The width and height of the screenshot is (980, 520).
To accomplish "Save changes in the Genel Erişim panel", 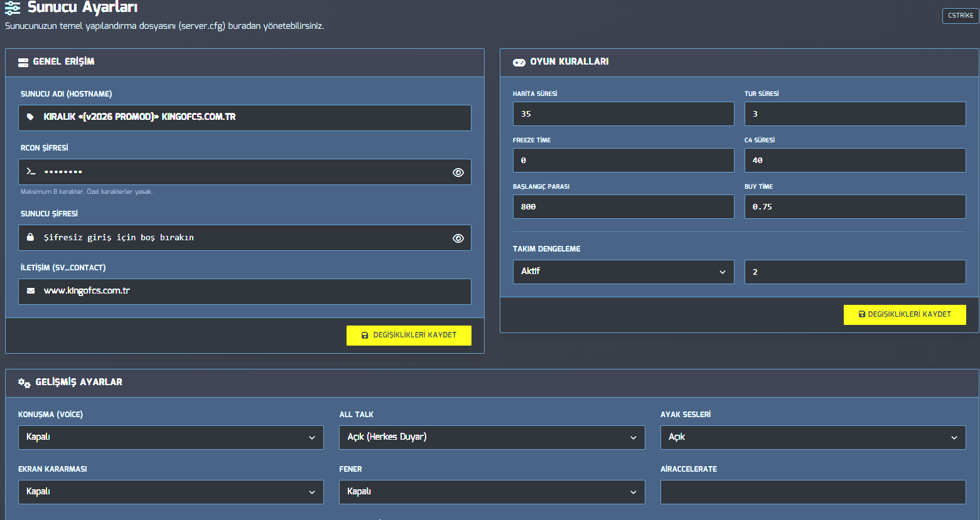I will (x=409, y=335).
